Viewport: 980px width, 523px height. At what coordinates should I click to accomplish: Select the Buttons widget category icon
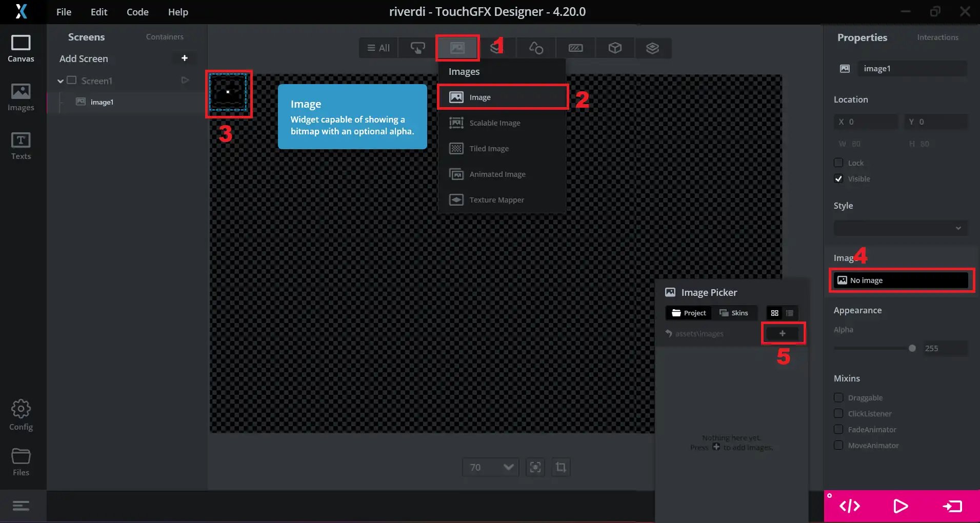417,48
